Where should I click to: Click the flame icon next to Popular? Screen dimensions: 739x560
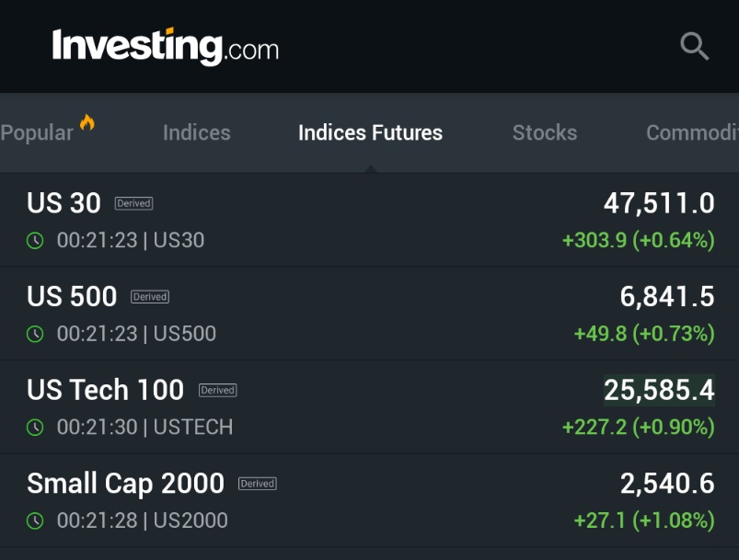[87, 123]
